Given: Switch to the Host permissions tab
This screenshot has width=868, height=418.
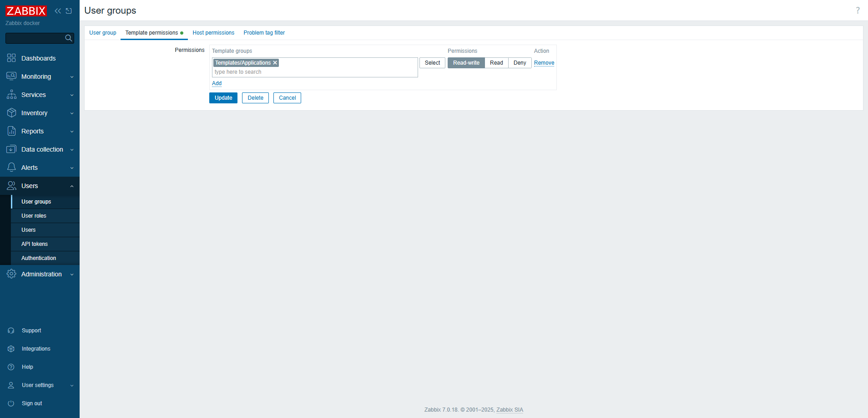Looking at the screenshot, I should 213,33.
